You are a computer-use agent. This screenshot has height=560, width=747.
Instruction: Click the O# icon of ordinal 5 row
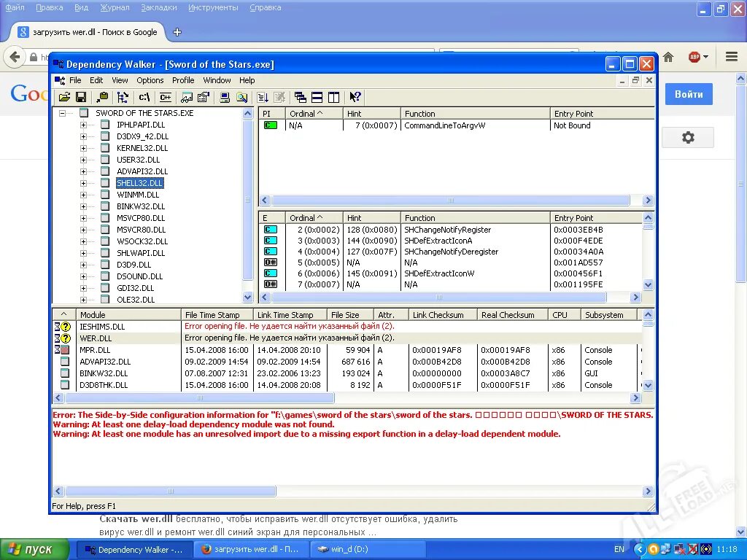[271, 262]
